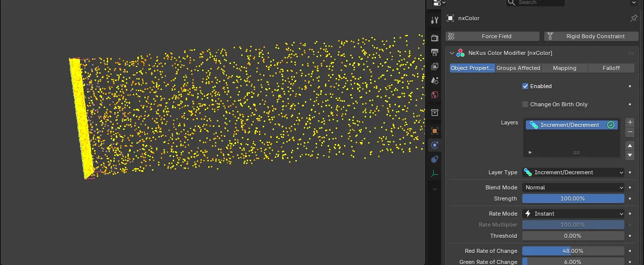Image resolution: width=644 pixels, height=265 pixels.
Task: Open the Collection properties tab
Action: (435, 113)
